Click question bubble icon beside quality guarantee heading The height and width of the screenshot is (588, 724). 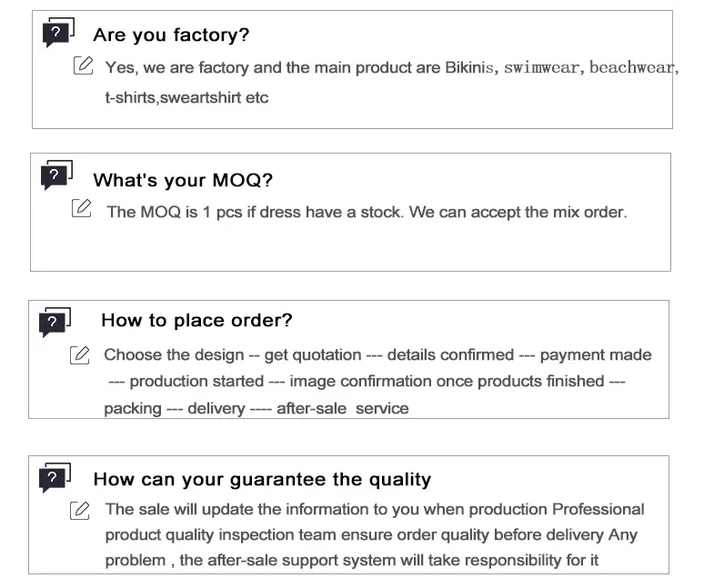coord(56,478)
